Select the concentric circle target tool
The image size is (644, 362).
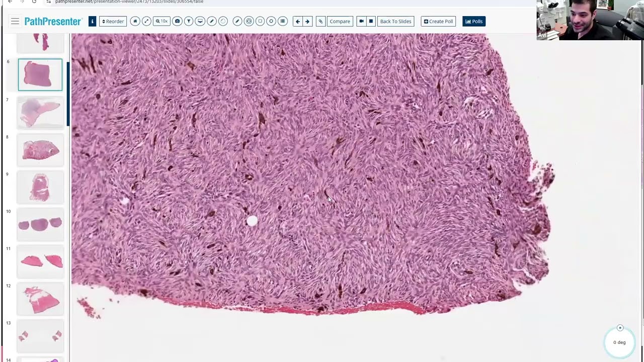(249, 21)
